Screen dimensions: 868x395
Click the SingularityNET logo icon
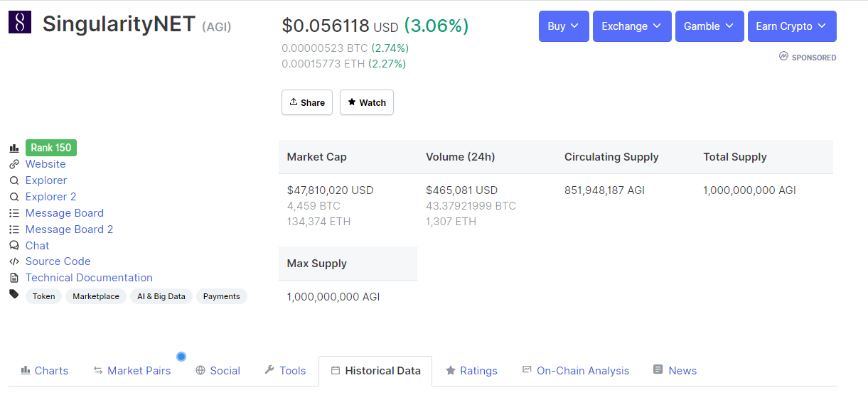pyautogui.click(x=20, y=23)
